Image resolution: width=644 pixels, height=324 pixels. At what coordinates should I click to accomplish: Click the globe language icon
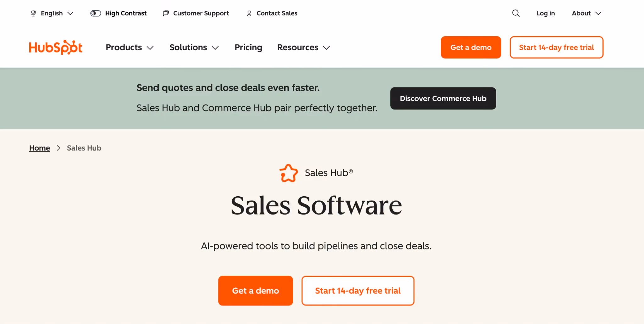pyautogui.click(x=33, y=13)
